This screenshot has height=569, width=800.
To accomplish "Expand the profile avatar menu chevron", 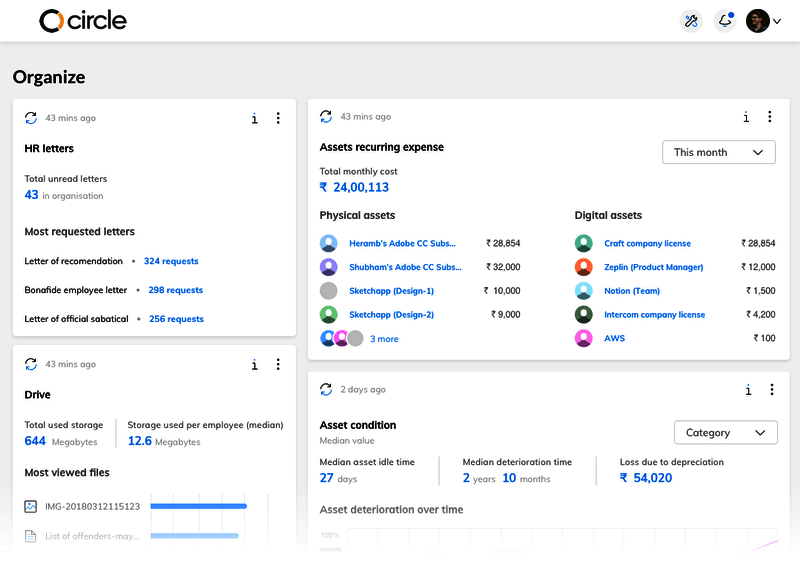I will 777,21.
